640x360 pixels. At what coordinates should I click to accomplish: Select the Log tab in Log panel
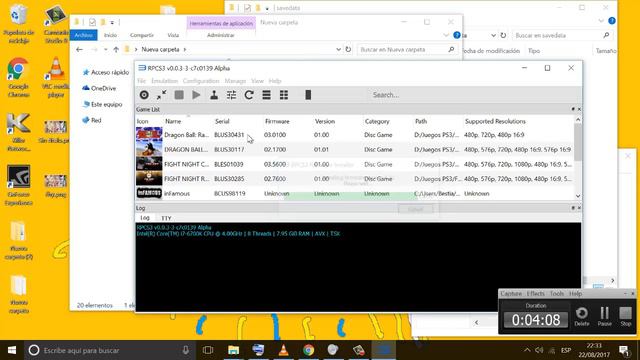pyautogui.click(x=145, y=218)
